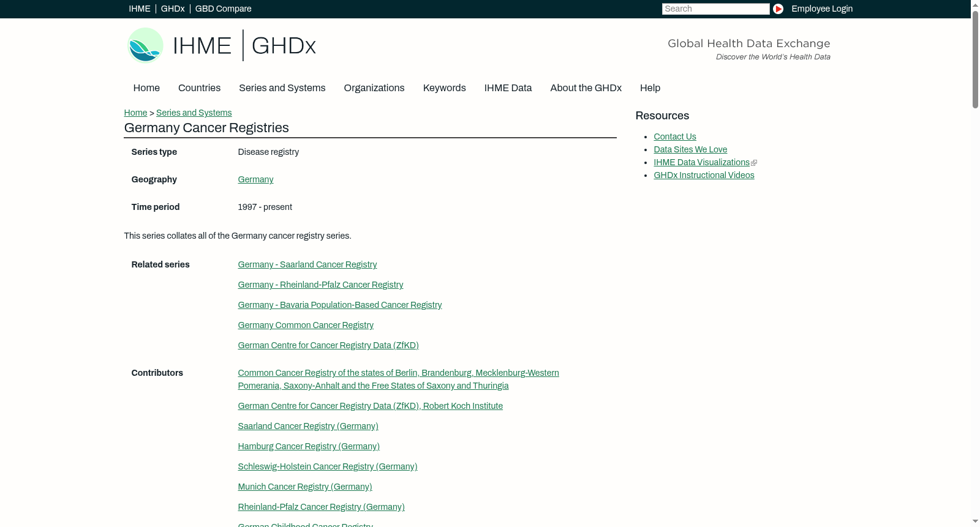
Task: Go to the Home menu item
Action: 146,88
